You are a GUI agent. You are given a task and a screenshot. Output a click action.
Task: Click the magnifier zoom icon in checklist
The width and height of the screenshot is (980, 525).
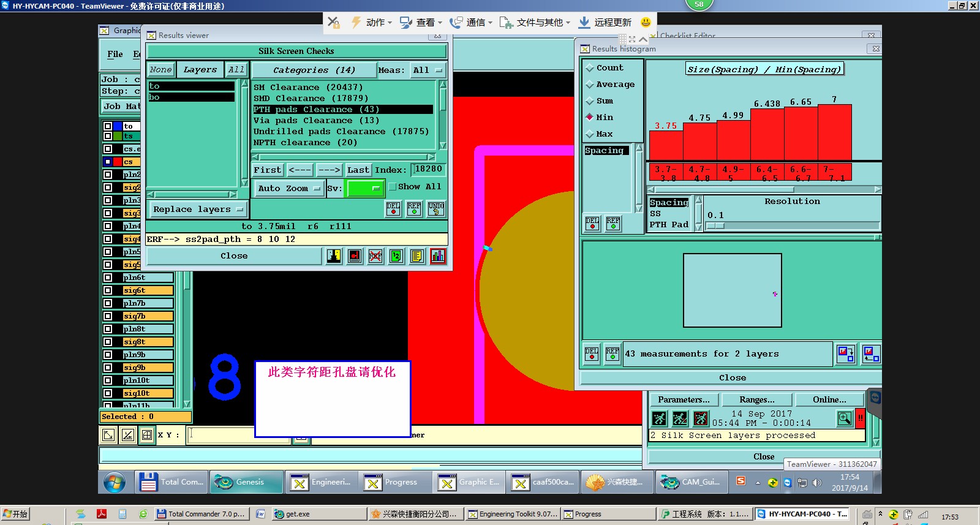[845, 418]
